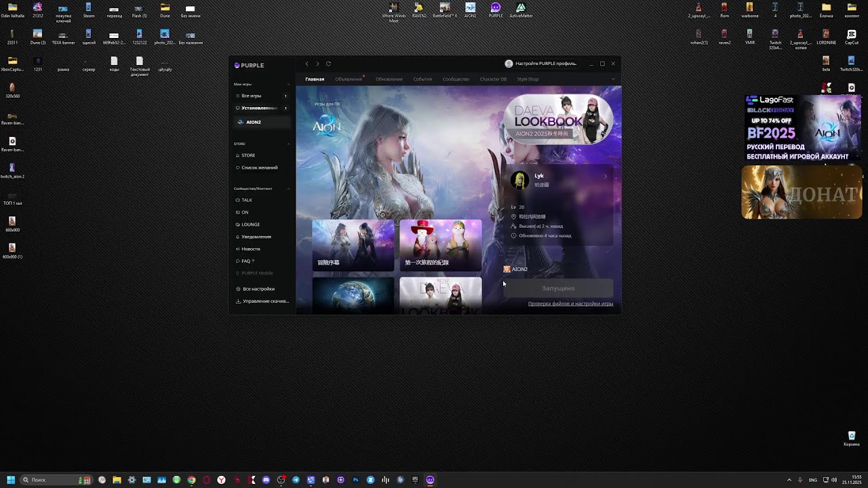868x488 pixels.
Task: Open 'Установленные' games list
Action: [261, 108]
